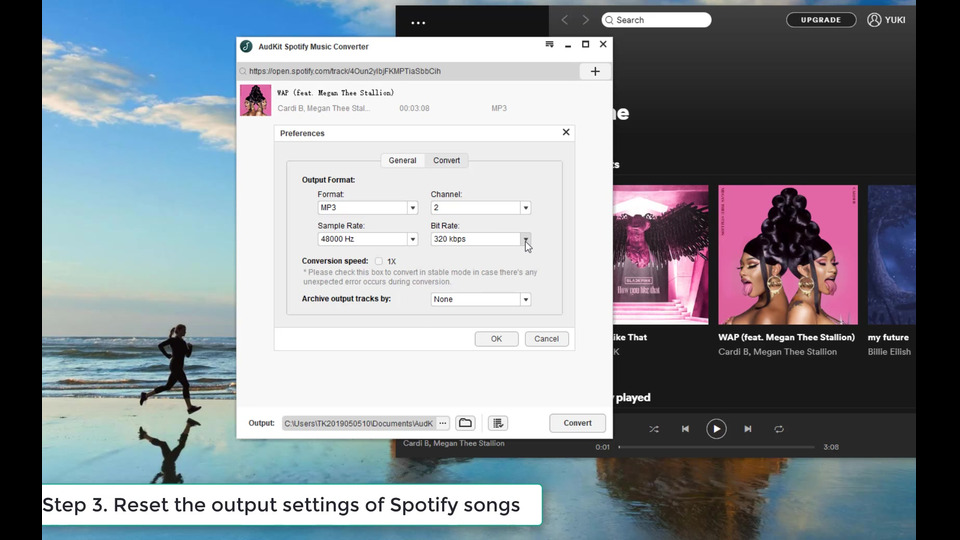This screenshot has width=960, height=540.
Task: Open output folder icon
Action: tap(465, 423)
